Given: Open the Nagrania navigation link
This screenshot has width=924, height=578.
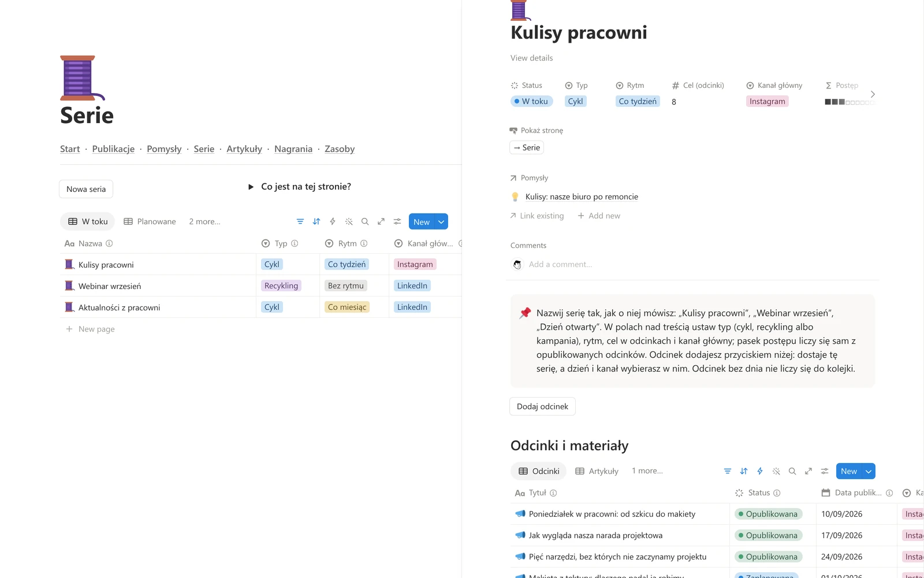Looking at the screenshot, I should click(x=293, y=149).
